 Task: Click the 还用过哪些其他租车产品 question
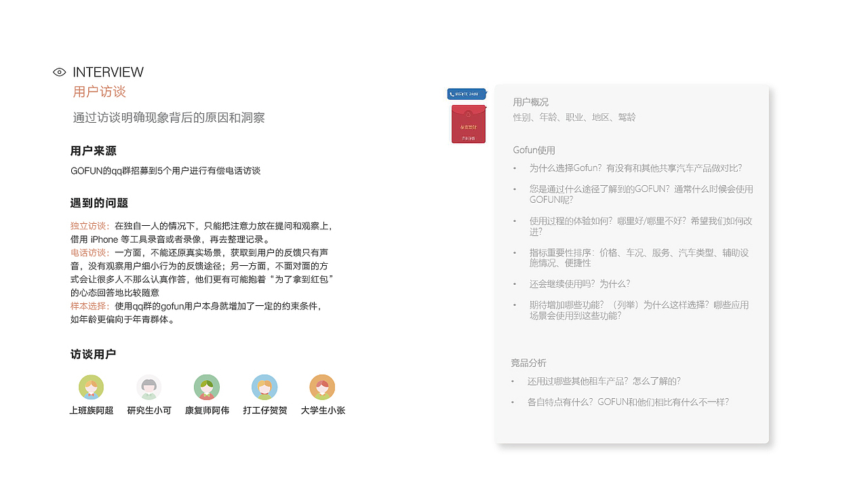coord(604,381)
